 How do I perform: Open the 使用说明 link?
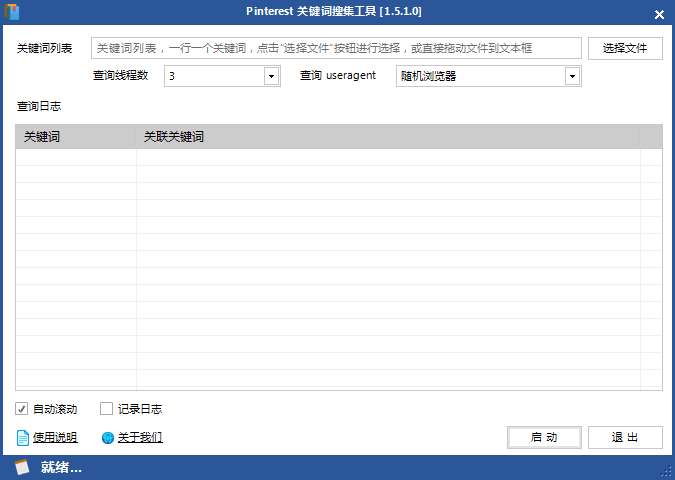point(55,437)
